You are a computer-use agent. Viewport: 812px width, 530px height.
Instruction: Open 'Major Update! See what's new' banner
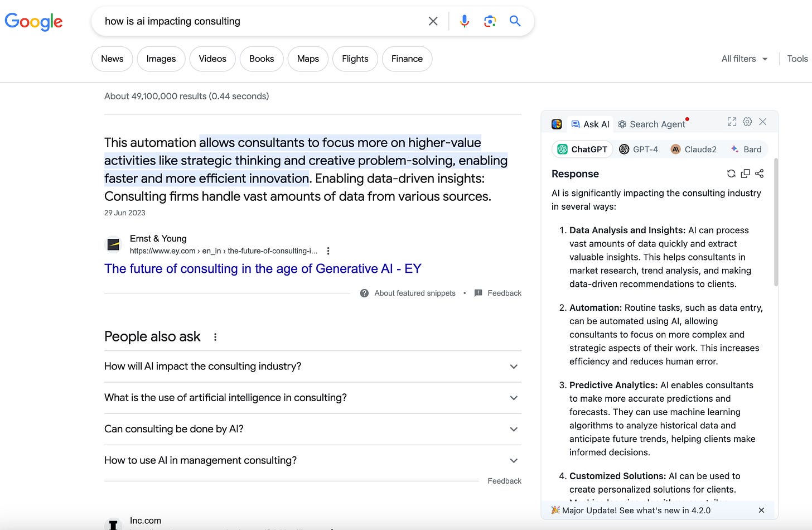630,510
